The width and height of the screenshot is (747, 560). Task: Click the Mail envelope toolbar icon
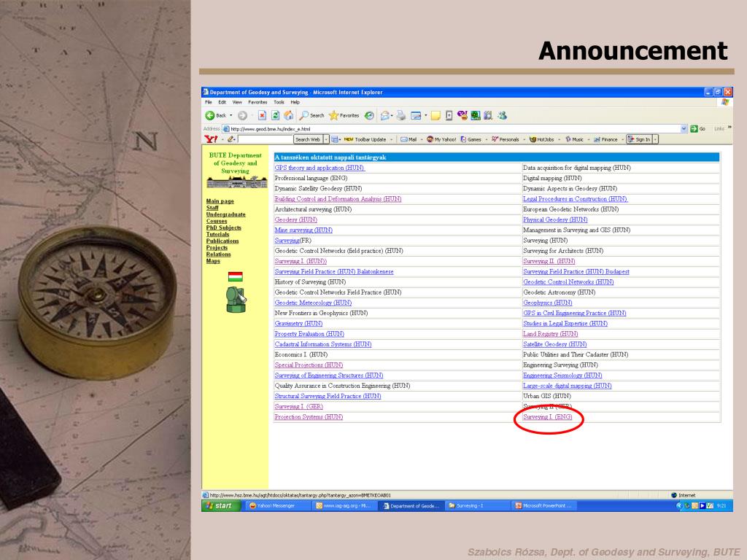[385, 115]
